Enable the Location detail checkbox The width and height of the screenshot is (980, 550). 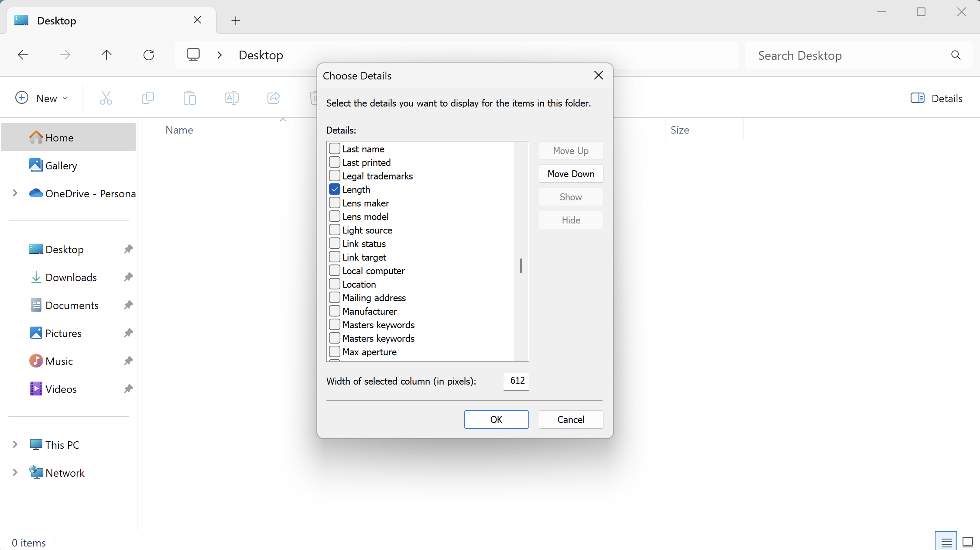[x=335, y=284]
